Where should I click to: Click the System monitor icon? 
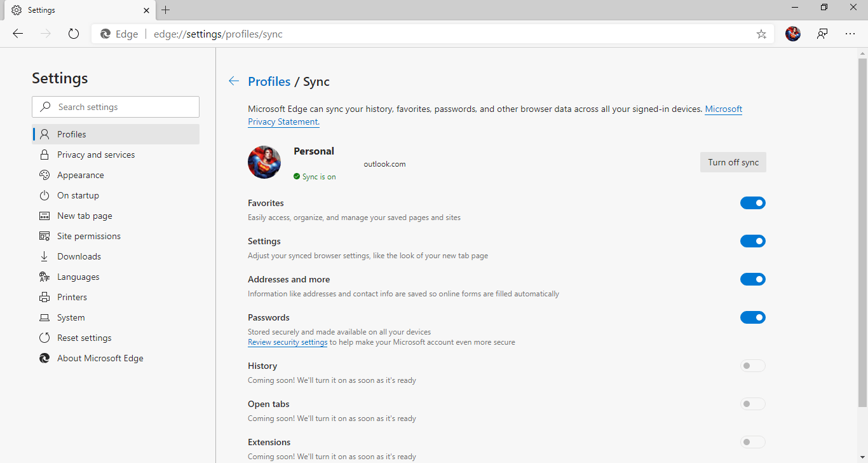44,317
